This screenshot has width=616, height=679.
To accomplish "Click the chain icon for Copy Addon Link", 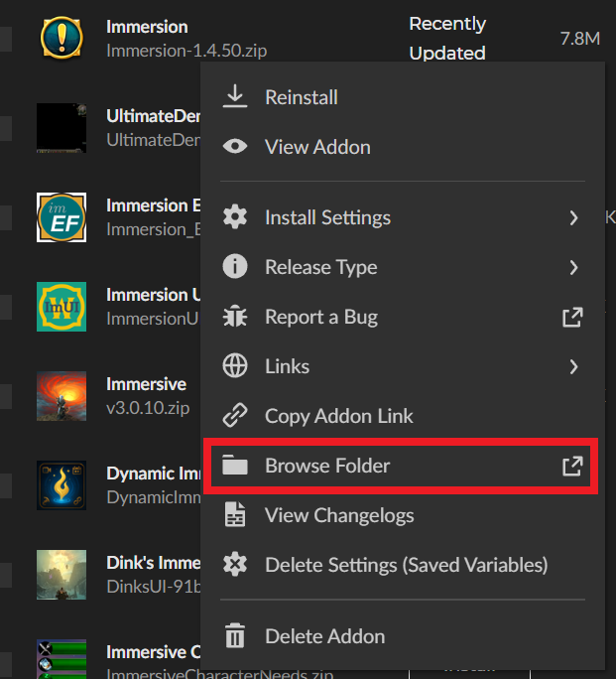I will (235, 416).
